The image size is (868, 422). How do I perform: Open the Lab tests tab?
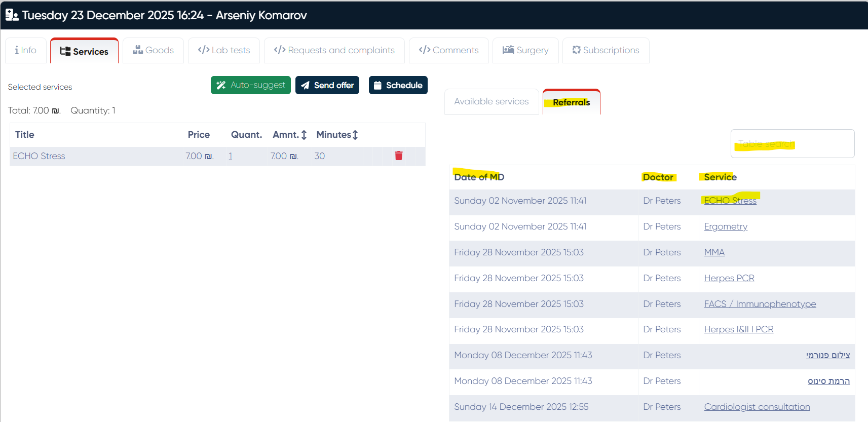tap(224, 50)
